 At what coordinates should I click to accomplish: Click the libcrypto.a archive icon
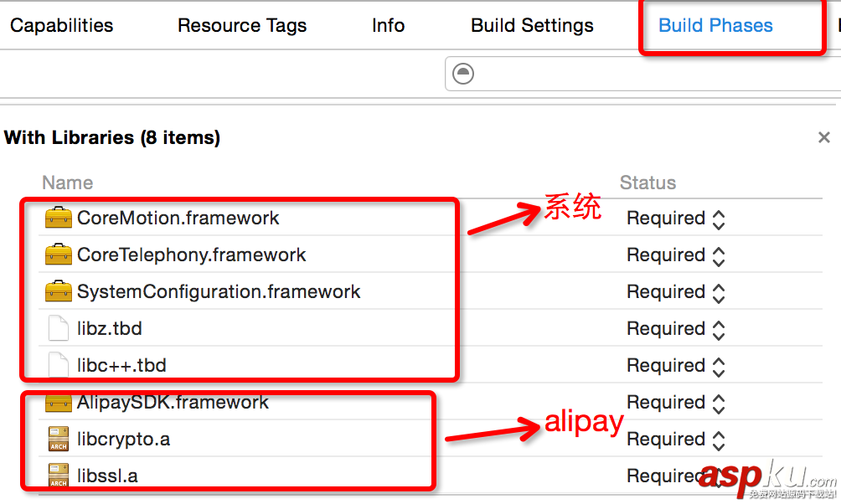point(59,439)
